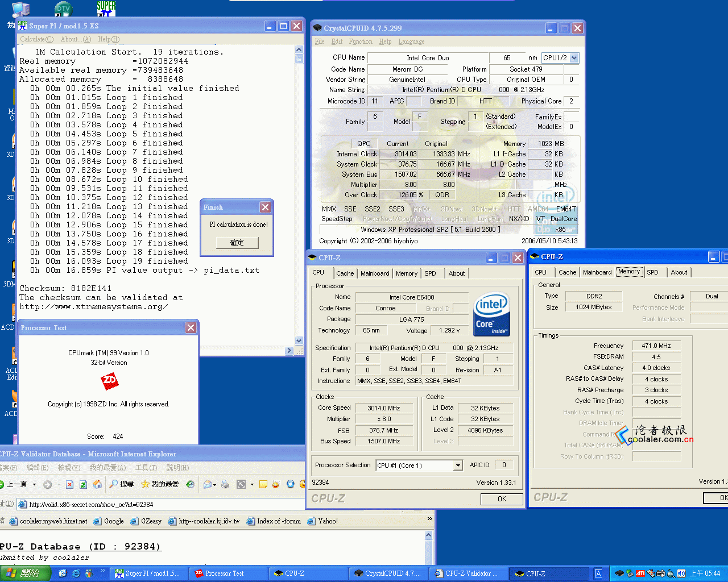Image resolution: width=728 pixels, height=582 pixels.
Task: Click the Super PI title bar icon
Action: pyautogui.click(x=23, y=26)
